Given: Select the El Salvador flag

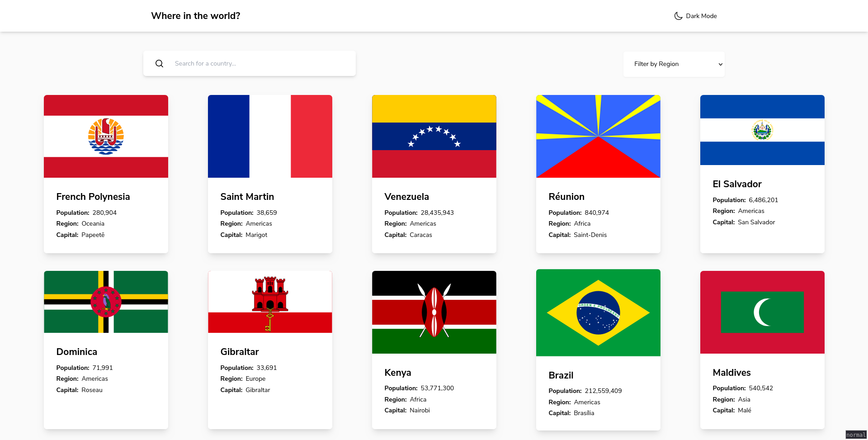Looking at the screenshot, I should coord(762,130).
